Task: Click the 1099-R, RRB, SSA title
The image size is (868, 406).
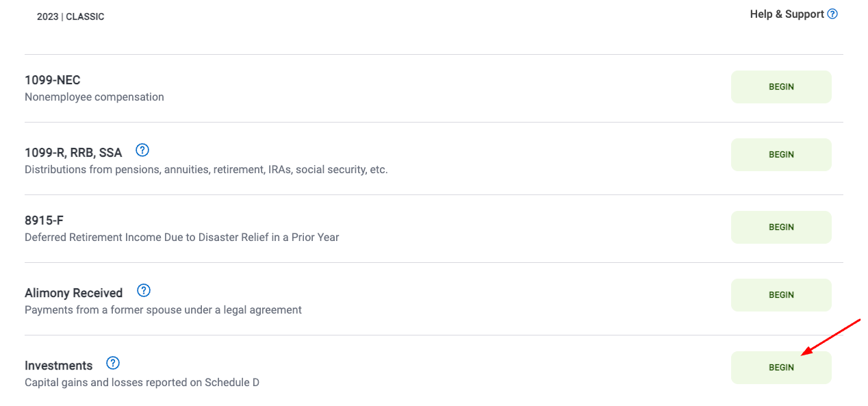Action: (73, 153)
